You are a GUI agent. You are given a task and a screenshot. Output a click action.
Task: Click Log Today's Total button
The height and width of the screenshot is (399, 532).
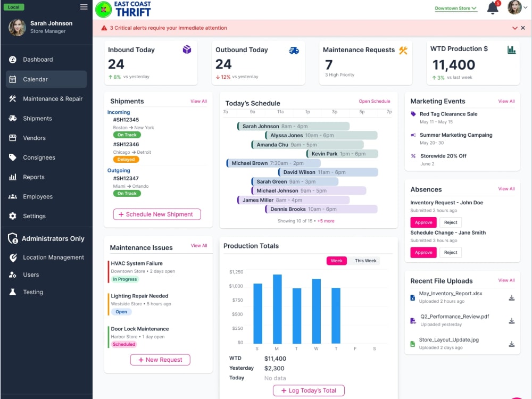(x=309, y=390)
